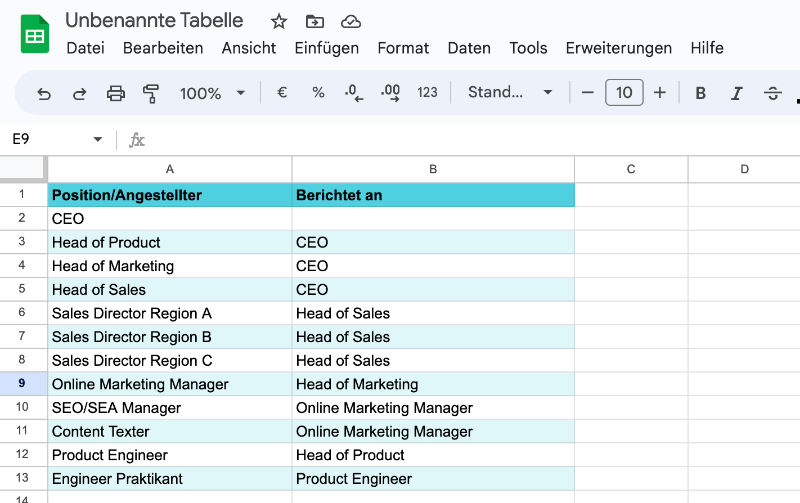Open the Google Sheets home icon

[35, 34]
